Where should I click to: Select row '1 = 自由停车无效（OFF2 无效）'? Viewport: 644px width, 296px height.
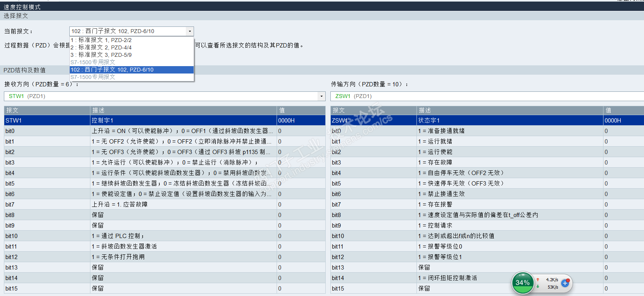(x=487, y=173)
